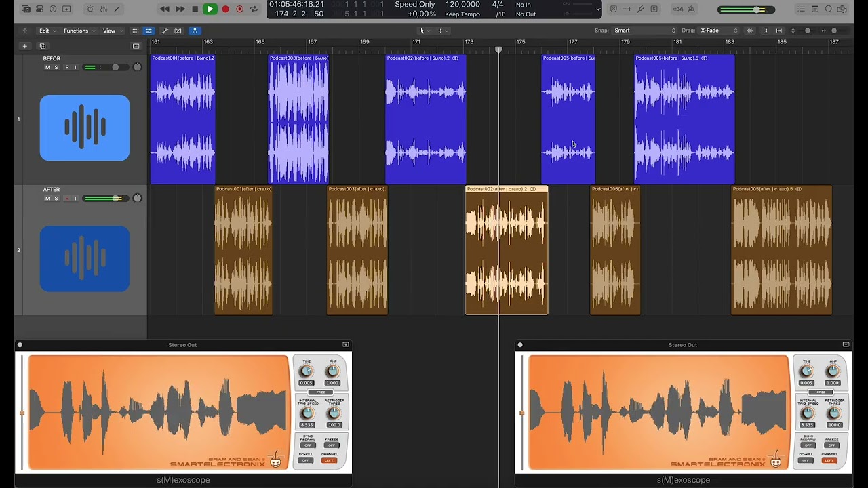Open the Note Pads

(815, 9)
